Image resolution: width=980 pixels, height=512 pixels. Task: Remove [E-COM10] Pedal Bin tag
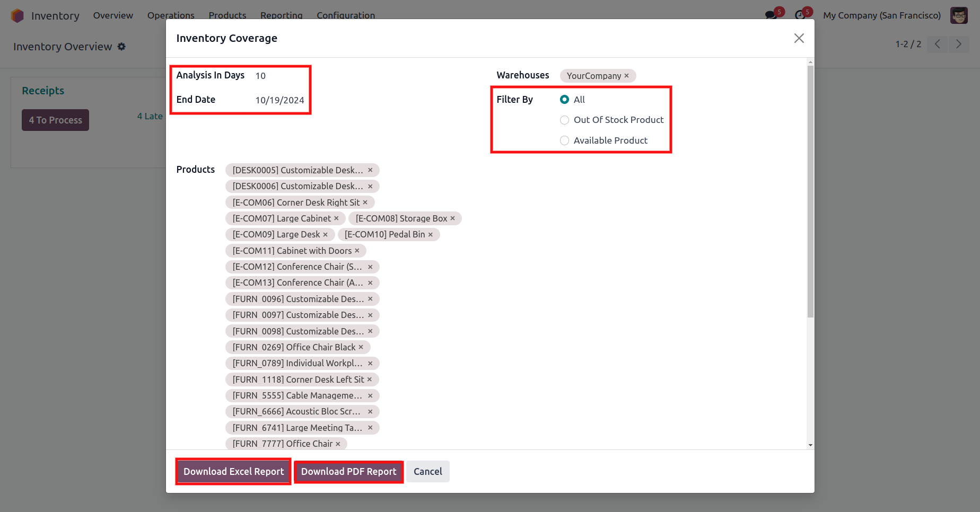[x=430, y=234]
